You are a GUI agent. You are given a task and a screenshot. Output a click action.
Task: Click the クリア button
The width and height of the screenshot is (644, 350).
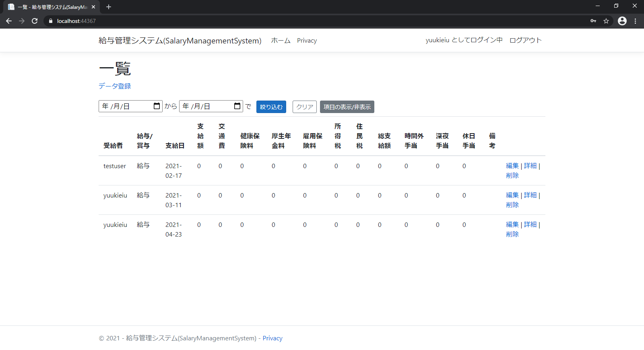point(305,107)
